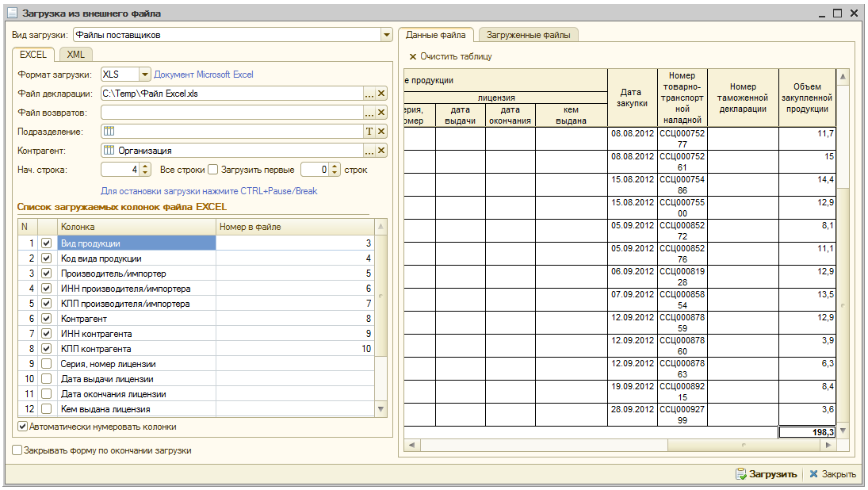Clear the Контрагент field
Screen dimensions: 868x490
click(381, 151)
